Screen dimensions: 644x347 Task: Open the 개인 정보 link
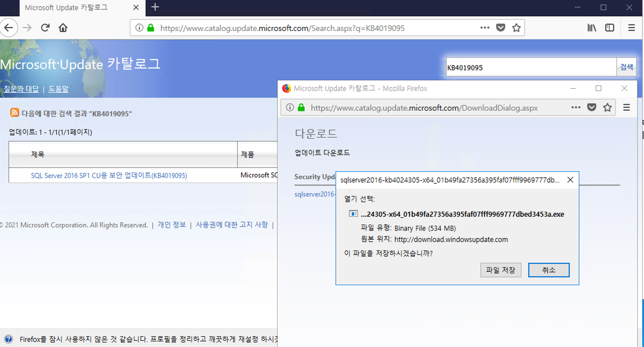coord(171,225)
